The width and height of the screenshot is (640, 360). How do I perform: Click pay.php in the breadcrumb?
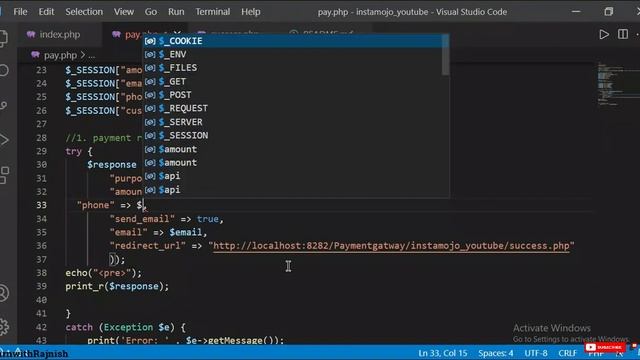point(60,55)
